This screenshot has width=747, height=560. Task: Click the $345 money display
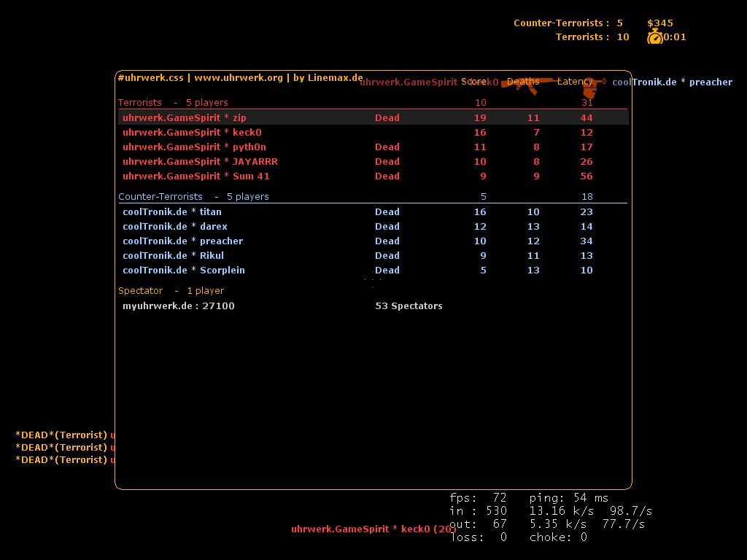click(659, 23)
